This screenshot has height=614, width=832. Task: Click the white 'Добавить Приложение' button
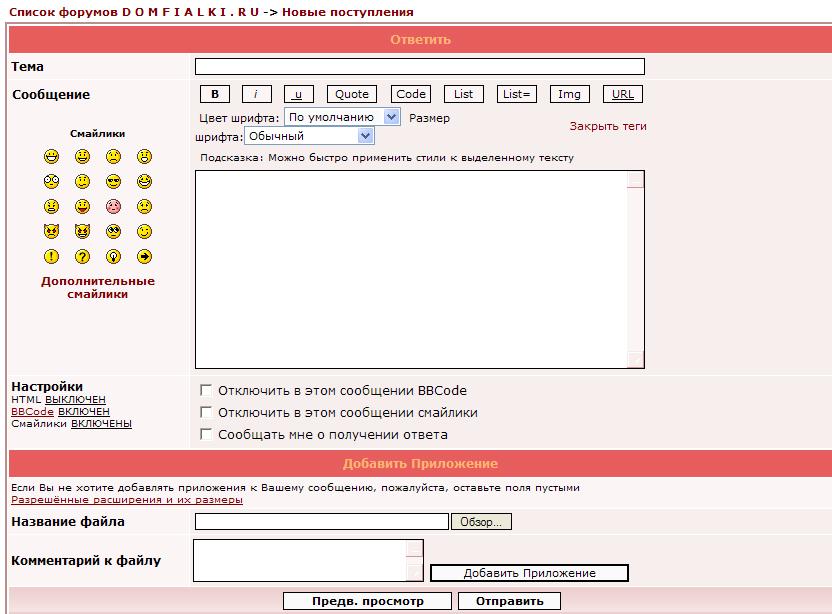point(530,573)
